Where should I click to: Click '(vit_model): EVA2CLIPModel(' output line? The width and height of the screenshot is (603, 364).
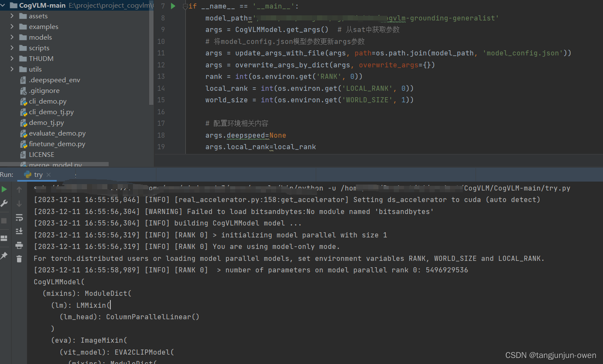pyautogui.click(x=117, y=352)
